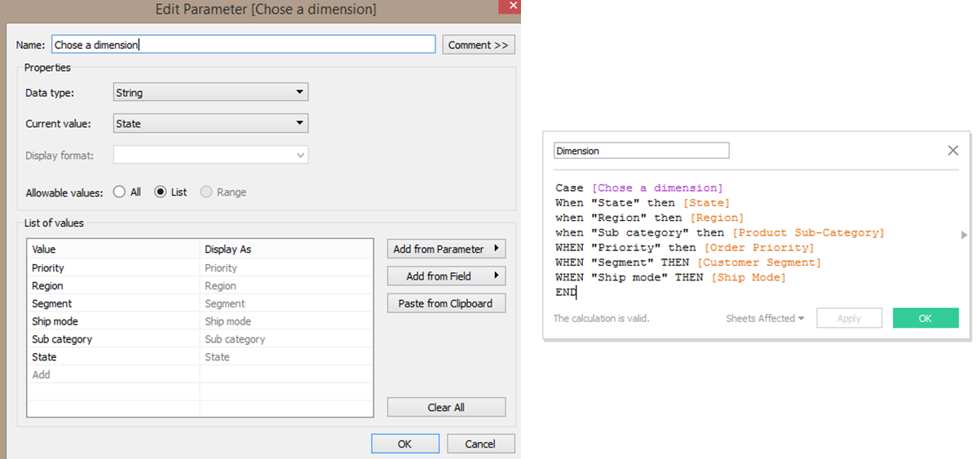The height and width of the screenshot is (459, 980).
Task: Click the Dimension calculation name field
Action: coord(641,151)
